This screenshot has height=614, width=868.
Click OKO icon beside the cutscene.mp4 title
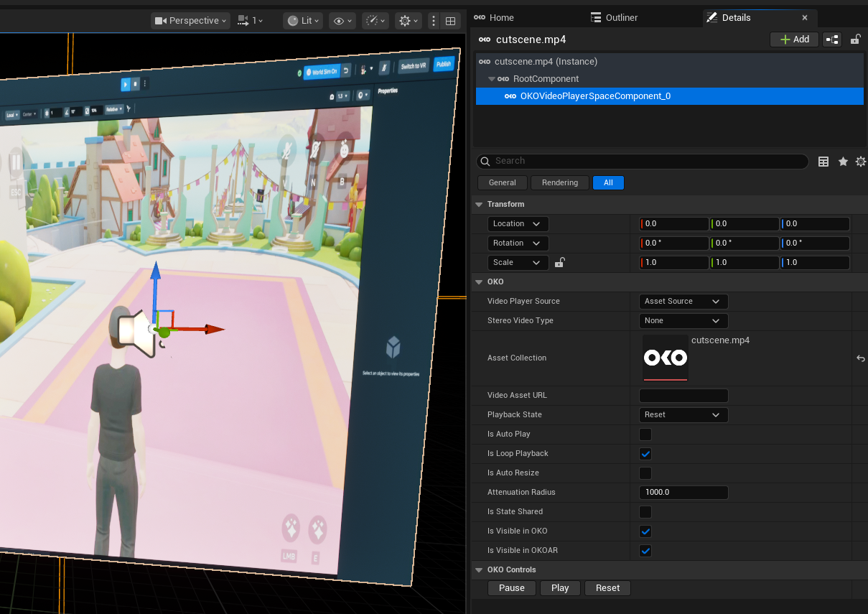point(485,39)
